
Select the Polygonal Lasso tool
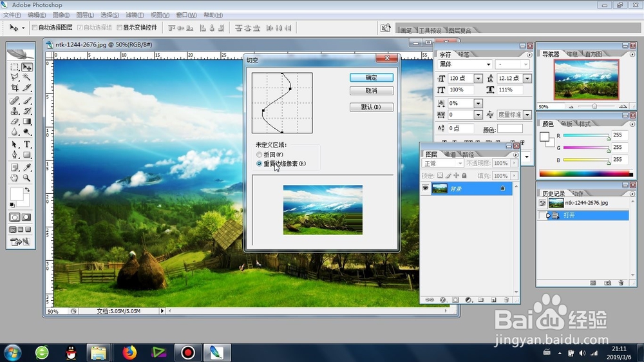click(15, 77)
